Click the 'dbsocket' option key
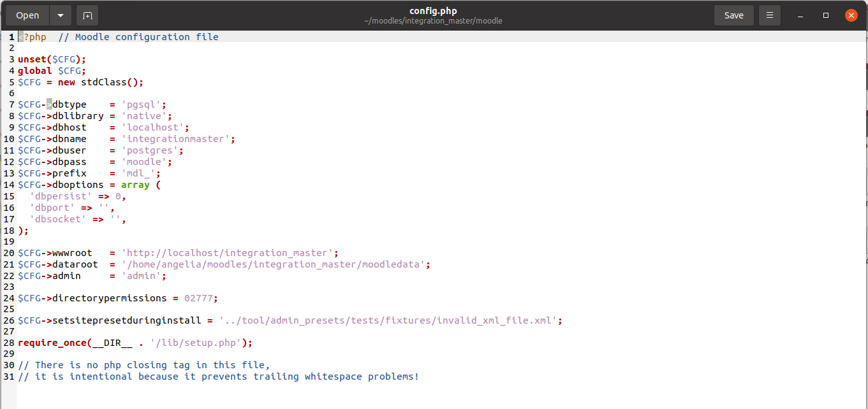Screen dimensions: 868x409 click(58, 219)
